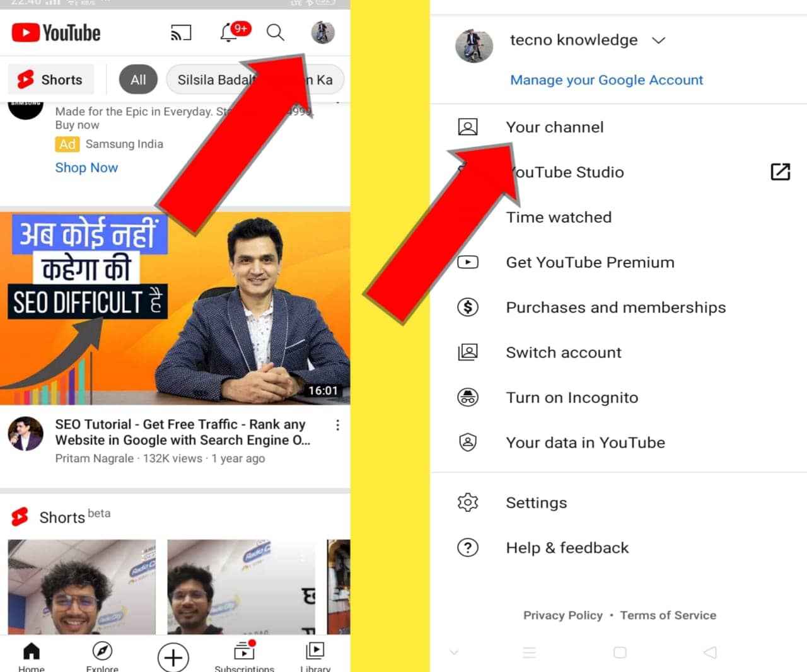
Task: Open Switch account menu item
Action: pos(618,352)
